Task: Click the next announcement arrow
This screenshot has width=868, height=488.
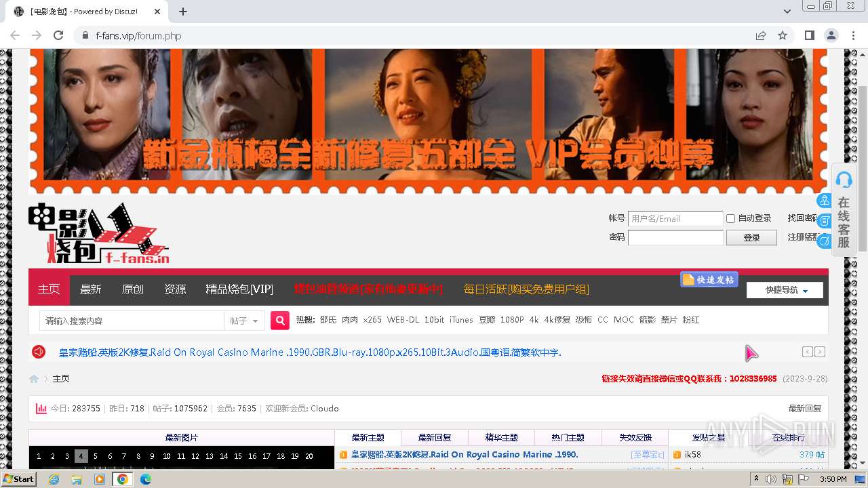Action: 820,352
